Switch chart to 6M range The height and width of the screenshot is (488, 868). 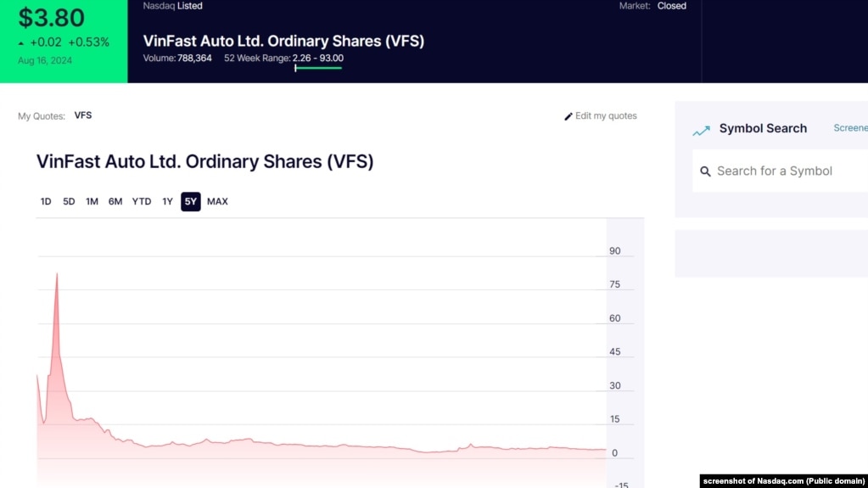point(115,202)
